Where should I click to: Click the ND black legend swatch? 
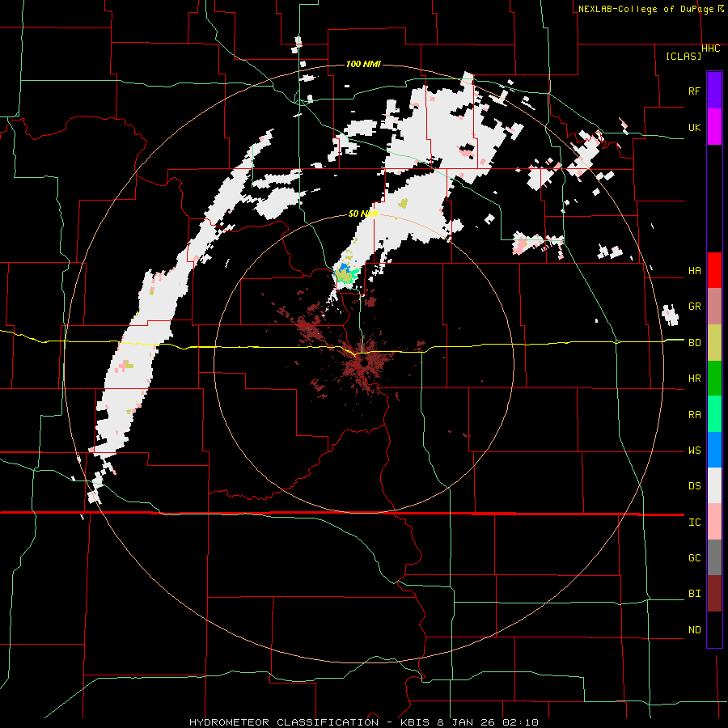(714, 629)
